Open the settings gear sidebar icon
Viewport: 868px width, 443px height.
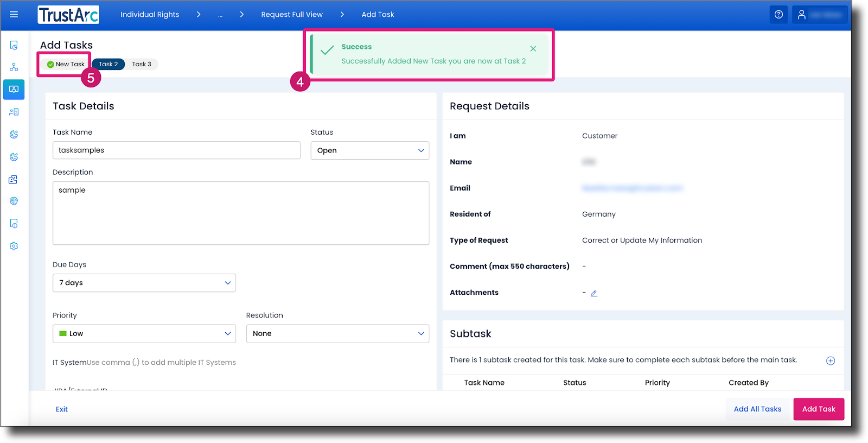tap(14, 246)
